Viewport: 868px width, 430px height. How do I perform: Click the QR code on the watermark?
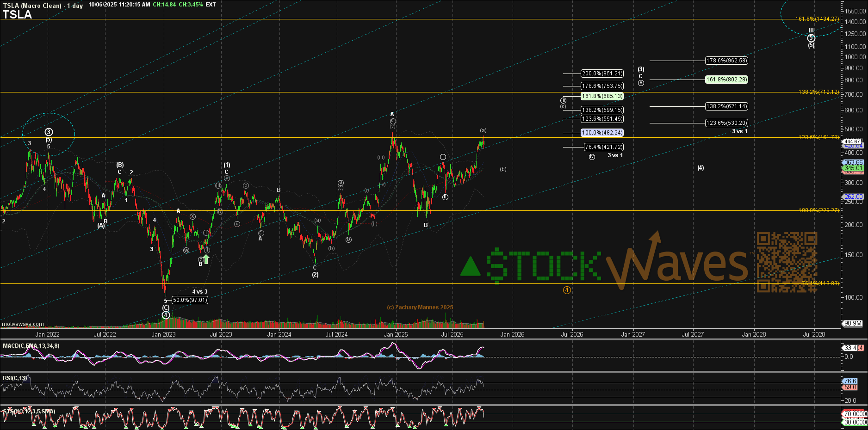click(787, 262)
